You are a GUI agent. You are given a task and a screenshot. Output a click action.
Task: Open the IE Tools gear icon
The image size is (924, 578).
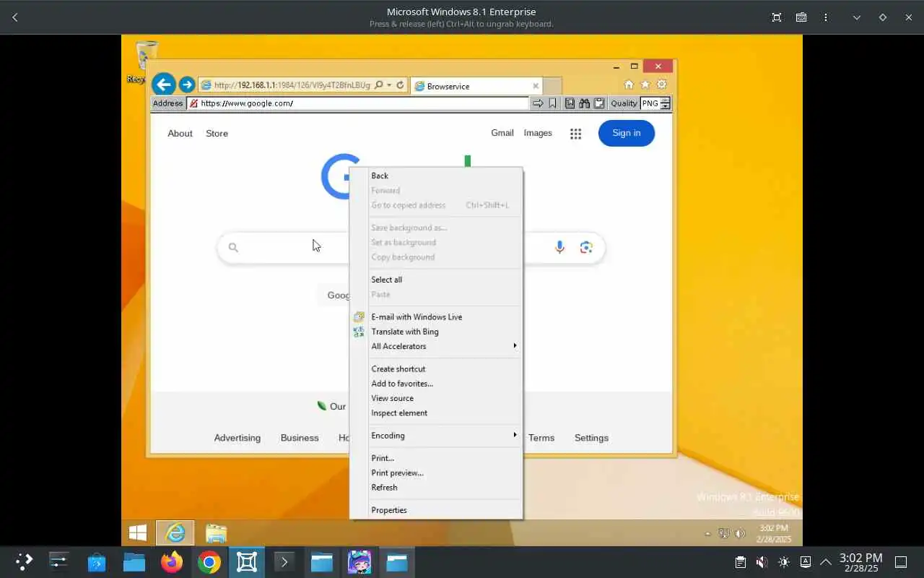pos(661,85)
